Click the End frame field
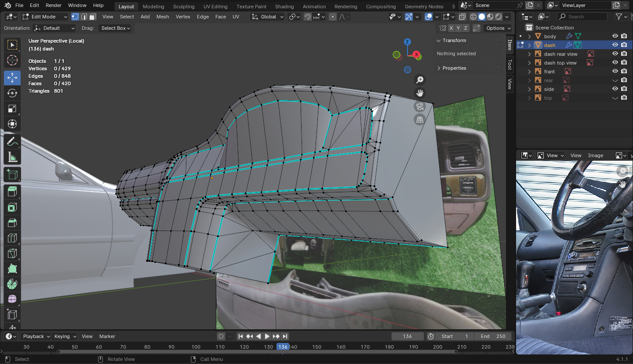633x364 pixels. 493,336
